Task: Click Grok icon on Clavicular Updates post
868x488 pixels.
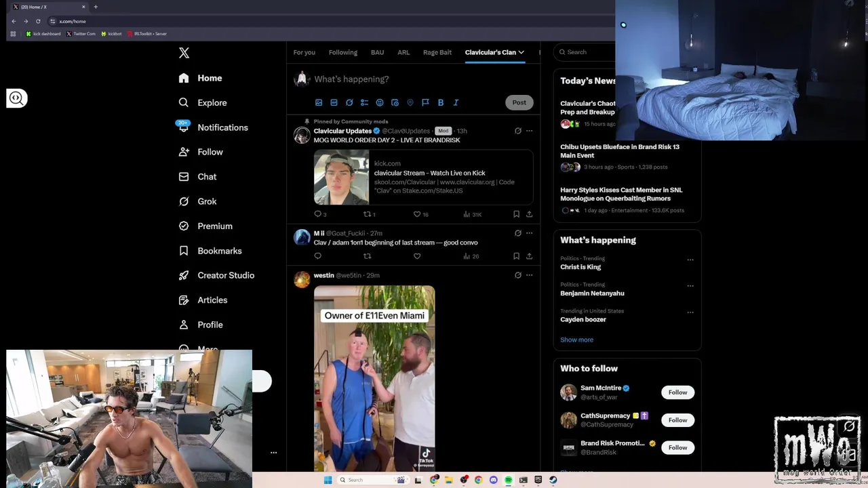Action: (518, 131)
